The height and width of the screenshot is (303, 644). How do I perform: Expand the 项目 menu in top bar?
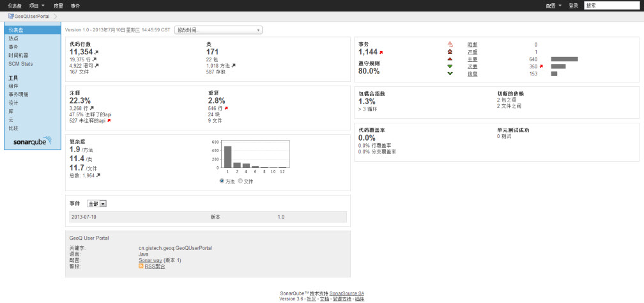[x=37, y=6]
